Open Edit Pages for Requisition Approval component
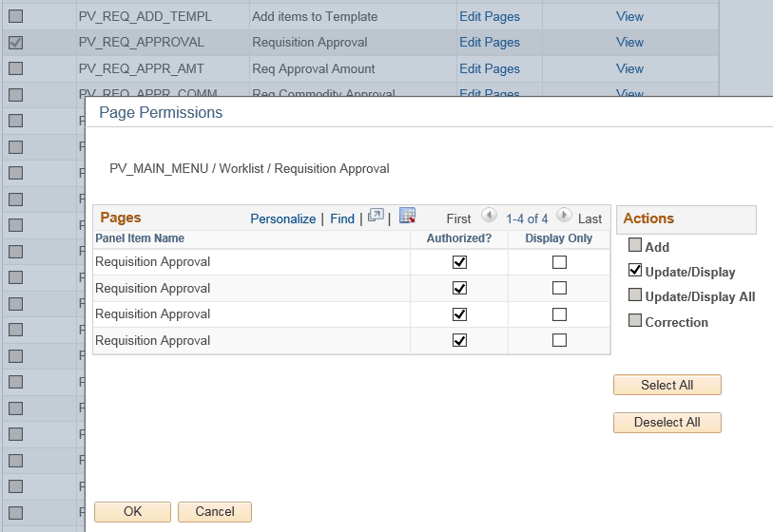Image resolution: width=773 pixels, height=532 pixels. click(490, 43)
